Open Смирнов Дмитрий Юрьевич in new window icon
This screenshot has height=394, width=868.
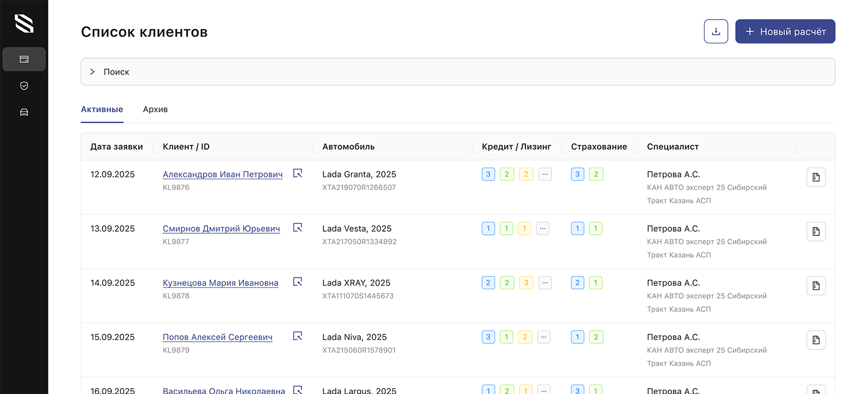tap(298, 227)
